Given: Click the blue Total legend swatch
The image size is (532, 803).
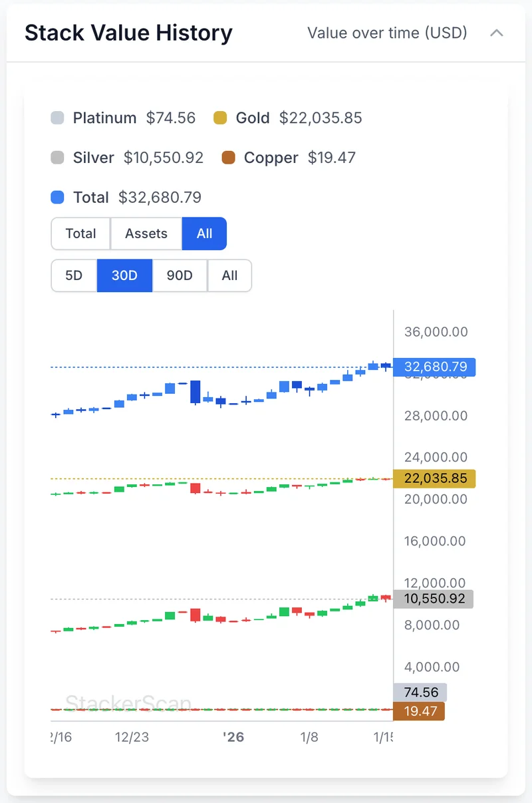Looking at the screenshot, I should tap(58, 198).
